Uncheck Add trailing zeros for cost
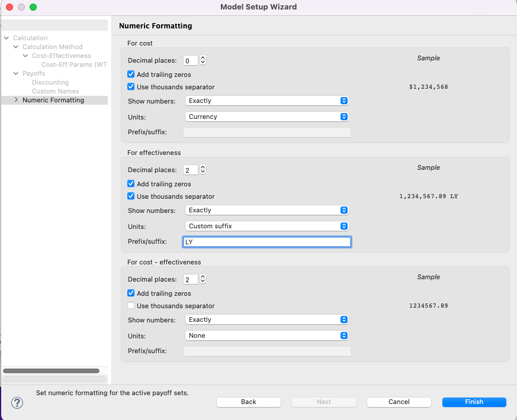The width and height of the screenshot is (517, 420). [131, 74]
